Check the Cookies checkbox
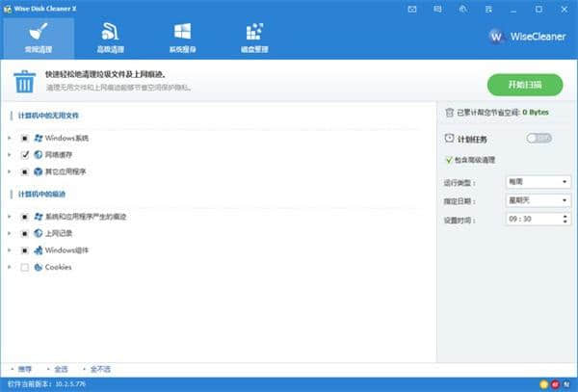 click(x=24, y=267)
